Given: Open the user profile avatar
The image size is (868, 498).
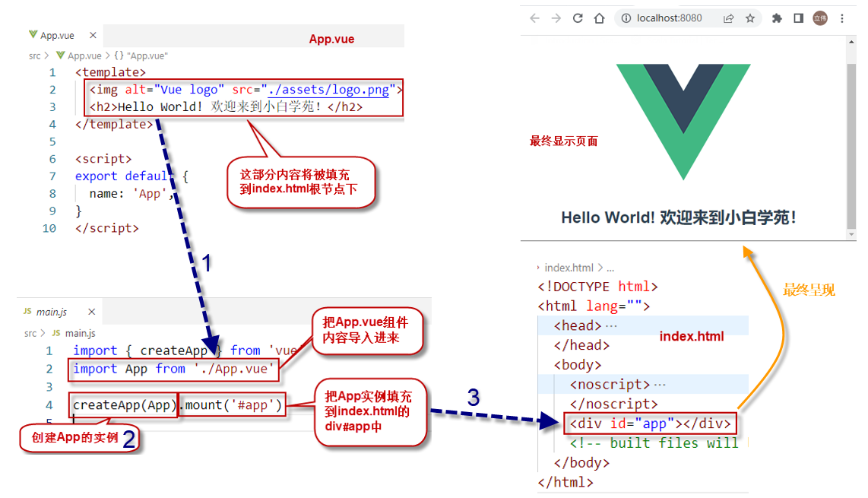Looking at the screenshot, I should click(x=819, y=18).
